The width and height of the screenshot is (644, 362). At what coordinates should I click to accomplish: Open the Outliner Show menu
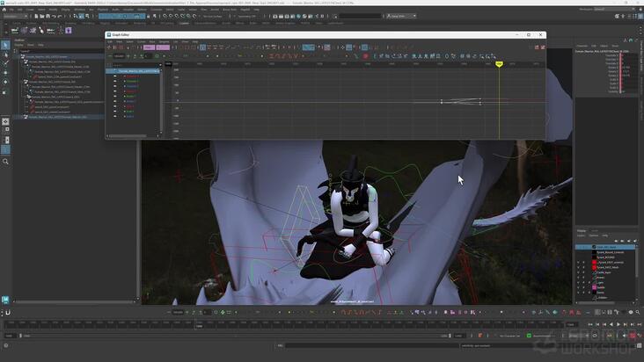(x=31, y=45)
